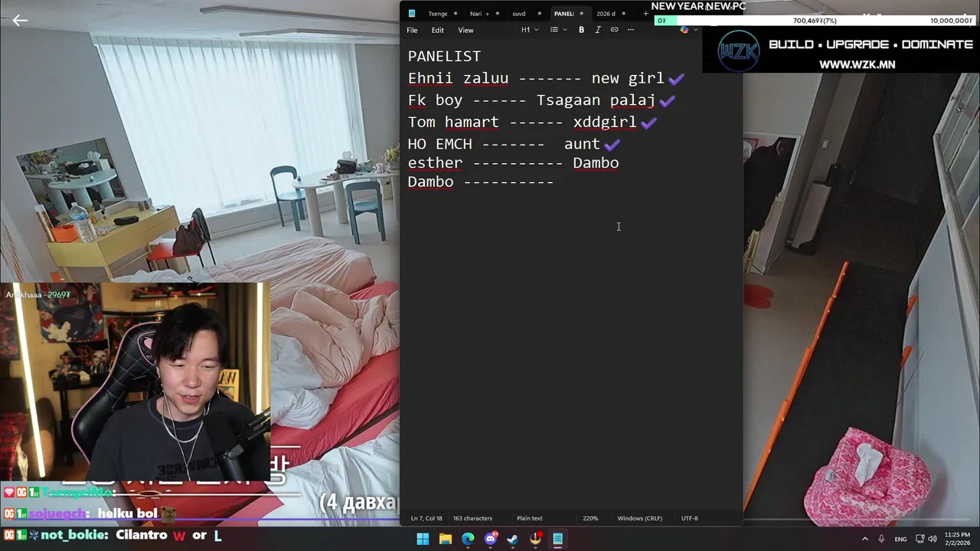This screenshot has height=551, width=980.
Task: Open the View menu in Notepad
Action: tap(465, 30)
